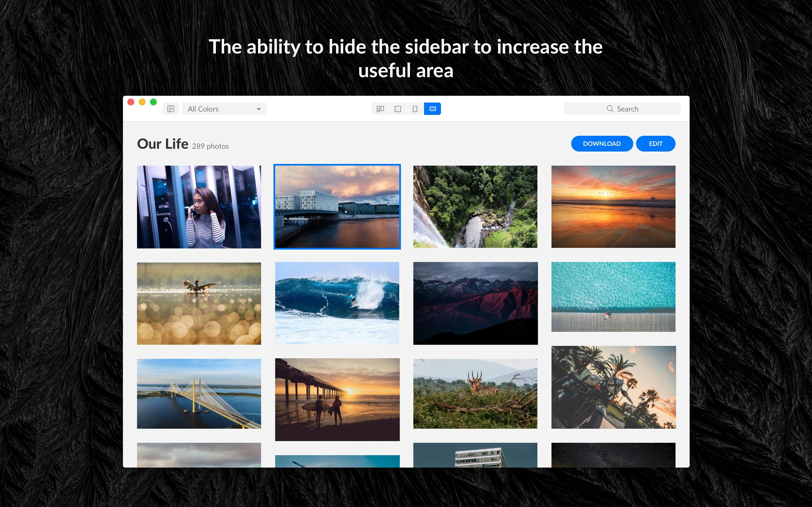Open the deer in the bushes photo

[x=475, y=394]
